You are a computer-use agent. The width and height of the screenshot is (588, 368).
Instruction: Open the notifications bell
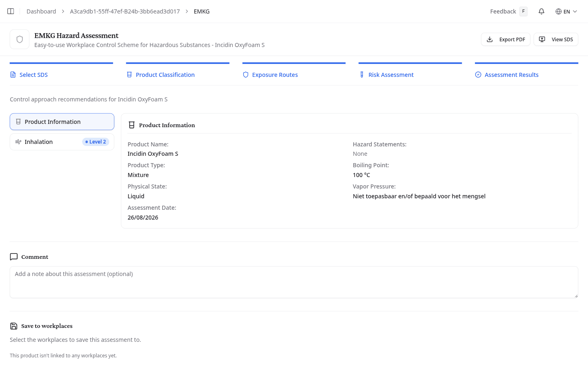541,11
